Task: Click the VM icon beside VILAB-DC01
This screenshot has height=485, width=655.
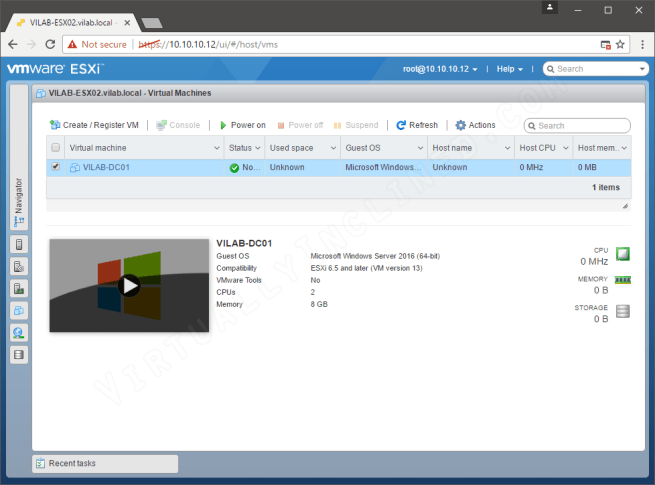Action: (x=75, y=168)
